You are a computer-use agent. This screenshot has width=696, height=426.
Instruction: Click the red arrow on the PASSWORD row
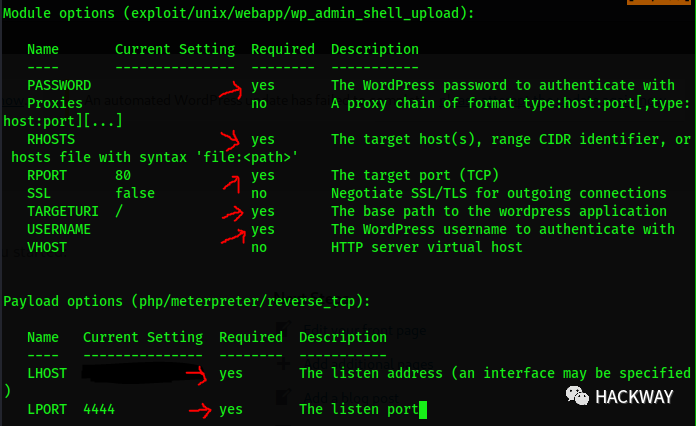tap(239, 88)
